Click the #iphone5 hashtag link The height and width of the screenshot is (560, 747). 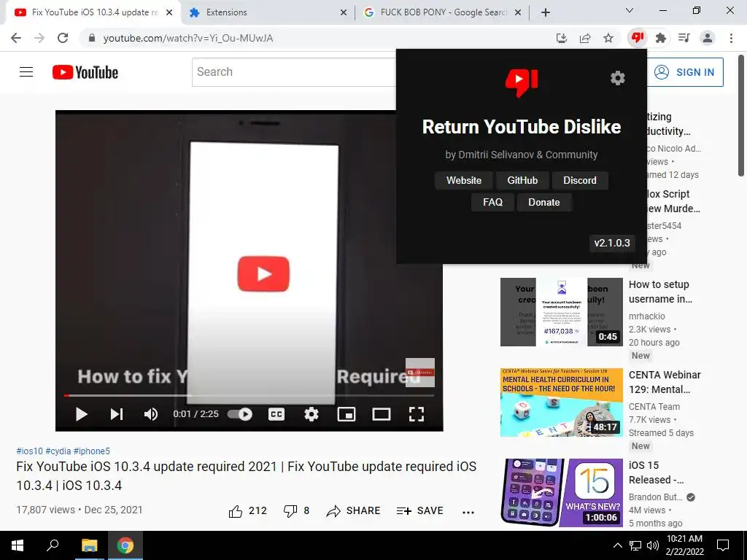(x=91, y=451)
